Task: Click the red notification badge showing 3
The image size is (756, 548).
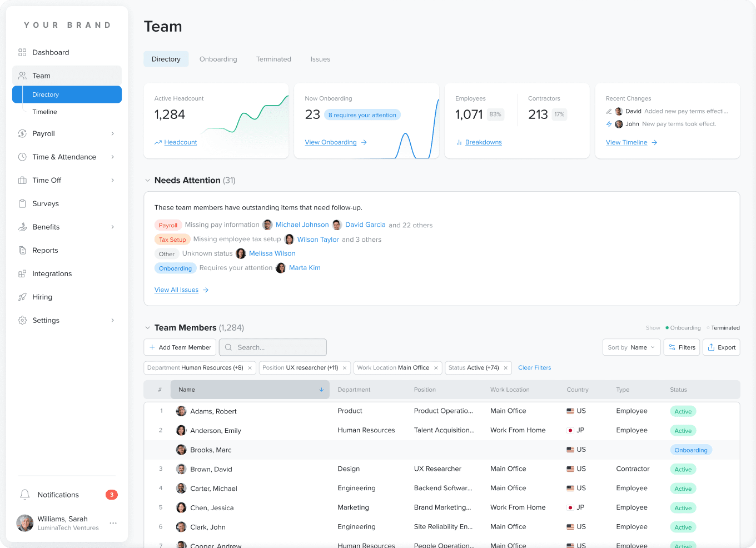Action: tap(112, 495)
